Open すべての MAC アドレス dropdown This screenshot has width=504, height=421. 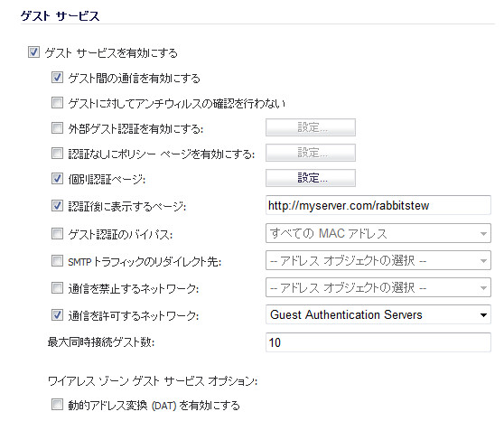(378, 233)
